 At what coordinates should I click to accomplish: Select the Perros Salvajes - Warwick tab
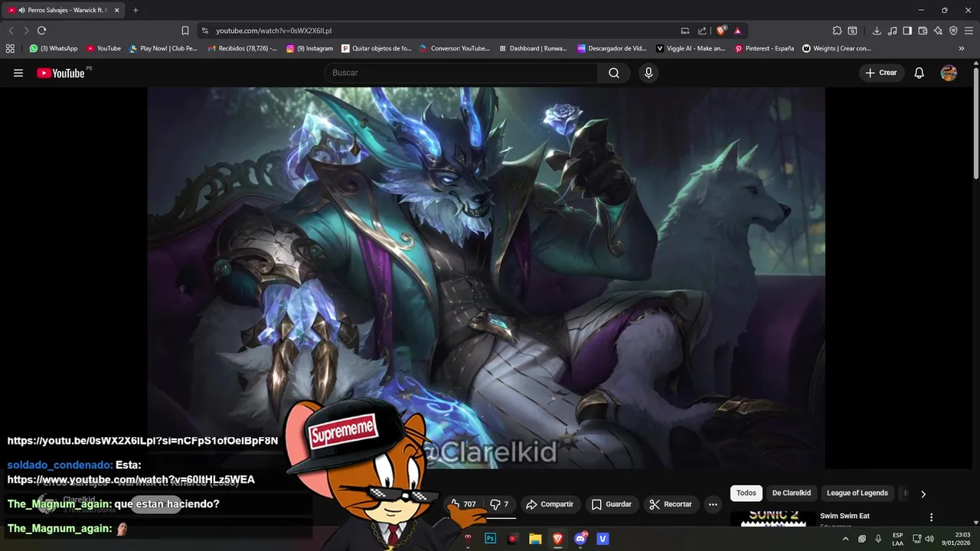pos(64,10)
